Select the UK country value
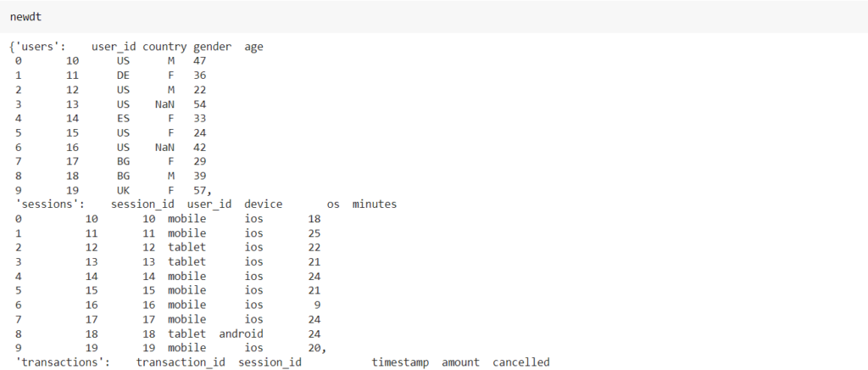Screen dimensions: 868x370 [x=123, y=191]
